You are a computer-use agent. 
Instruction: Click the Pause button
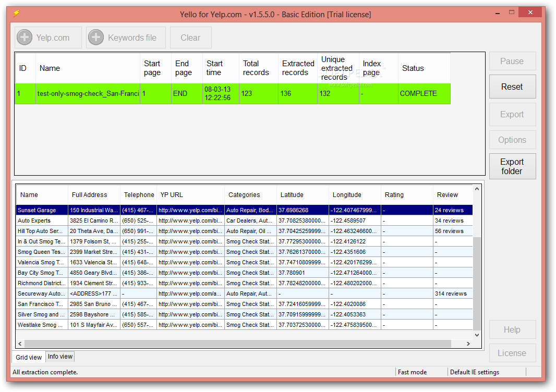click(x=512, y=61)
